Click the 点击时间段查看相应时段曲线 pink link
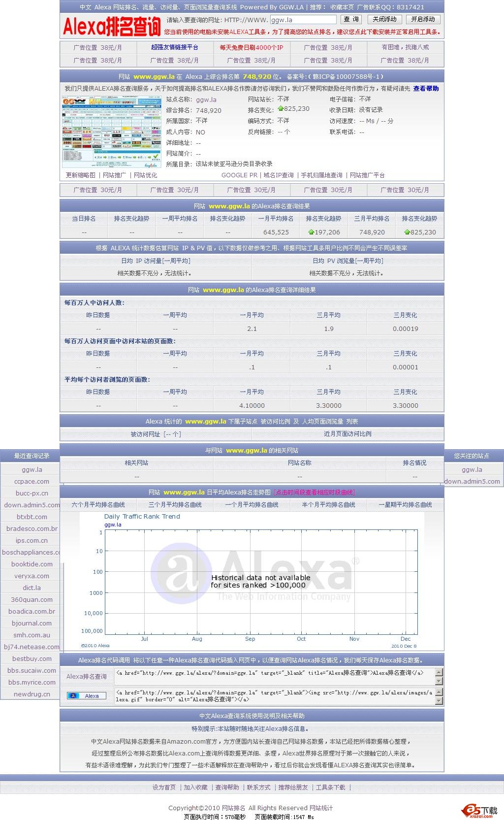This screenshot has height=821, width=504. 314,493
